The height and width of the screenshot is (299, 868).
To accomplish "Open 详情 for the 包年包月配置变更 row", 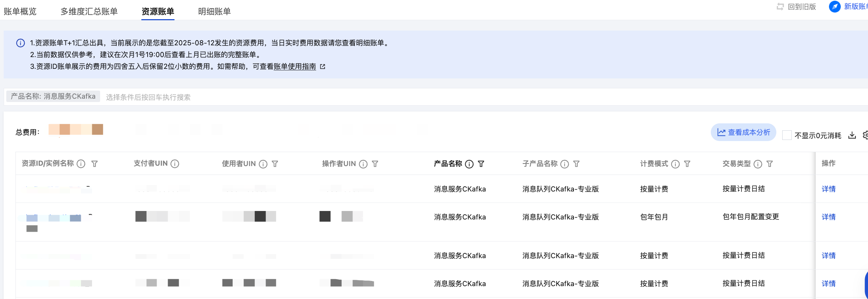I will click(x=828, y=217).
